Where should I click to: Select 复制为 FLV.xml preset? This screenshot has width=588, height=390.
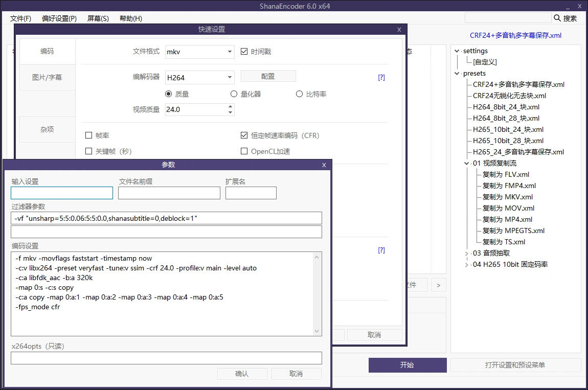click(x=506, y=175)
